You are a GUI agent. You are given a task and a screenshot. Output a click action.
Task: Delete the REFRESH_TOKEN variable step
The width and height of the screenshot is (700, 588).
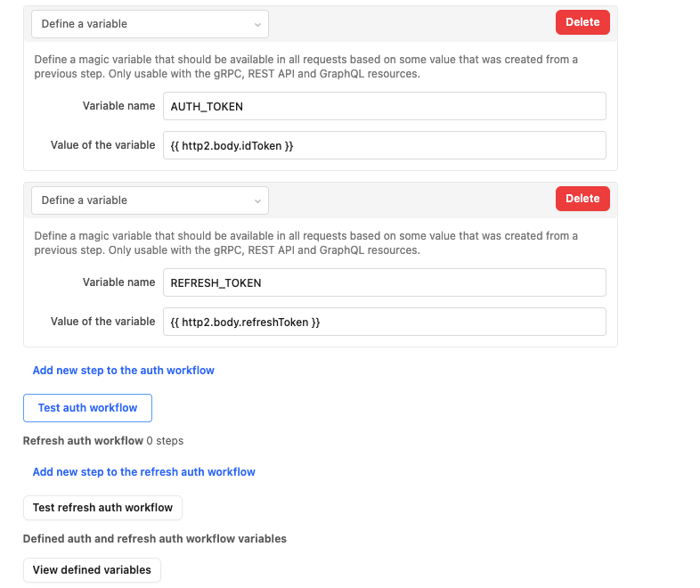(582, 199)
